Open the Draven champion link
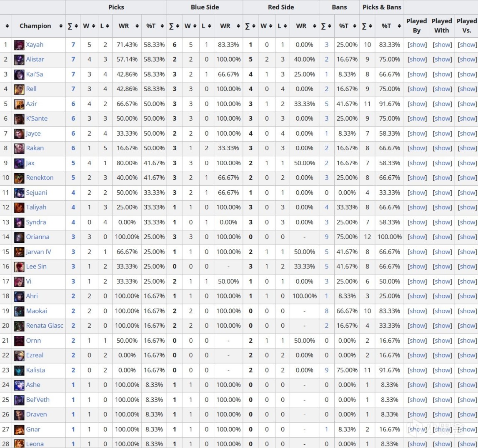 tap(36, 414)
